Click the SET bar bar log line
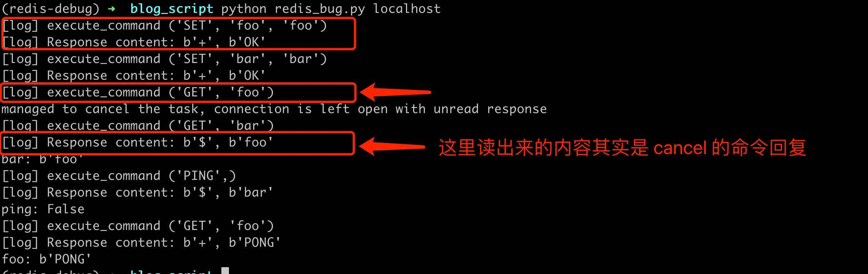The image size is (868, 274). (165, 59)
